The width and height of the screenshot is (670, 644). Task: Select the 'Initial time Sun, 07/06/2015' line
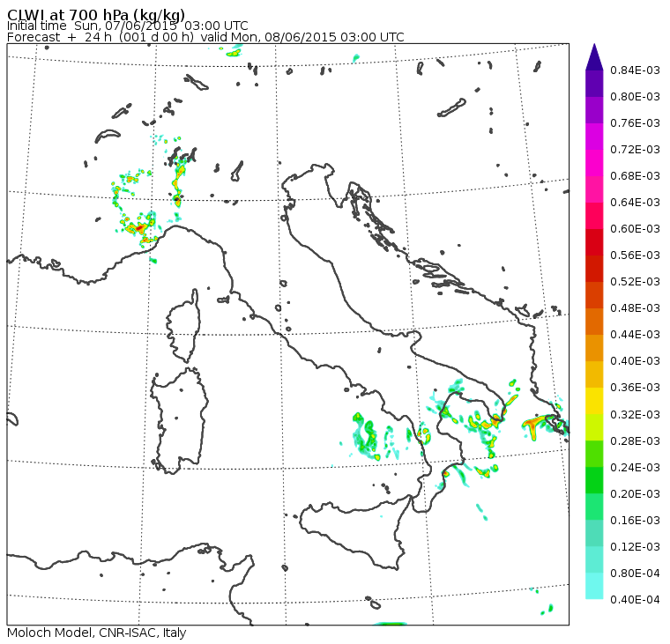point(127,26)
